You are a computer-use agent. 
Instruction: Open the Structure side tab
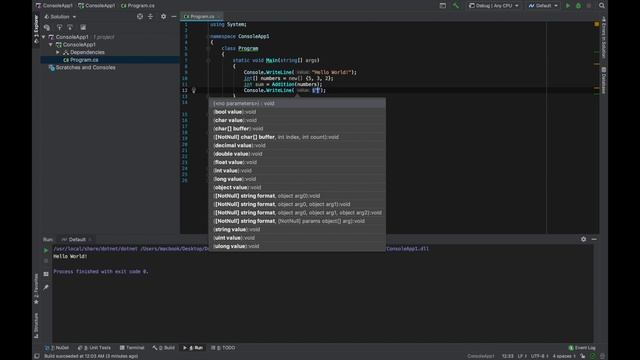point(36,325)
